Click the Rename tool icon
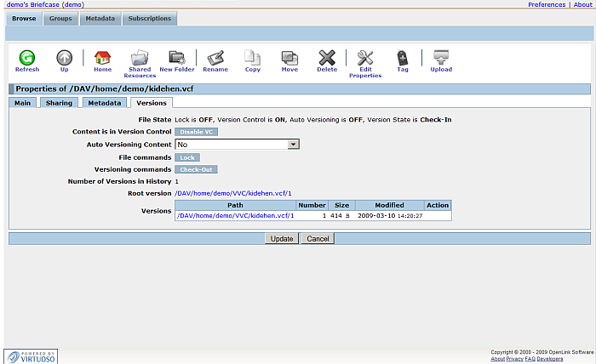Viewport: 596px width, 364px height. [215, 58]
